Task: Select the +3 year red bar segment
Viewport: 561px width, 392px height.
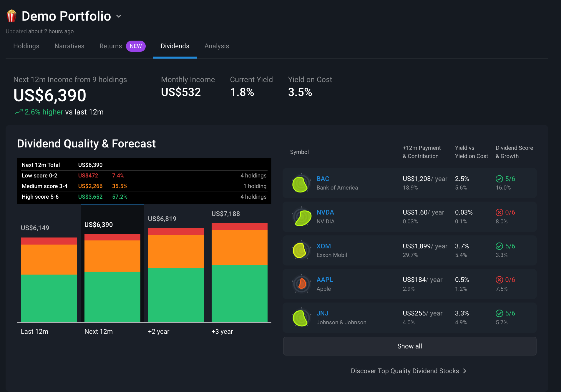Action: point(240,227)
